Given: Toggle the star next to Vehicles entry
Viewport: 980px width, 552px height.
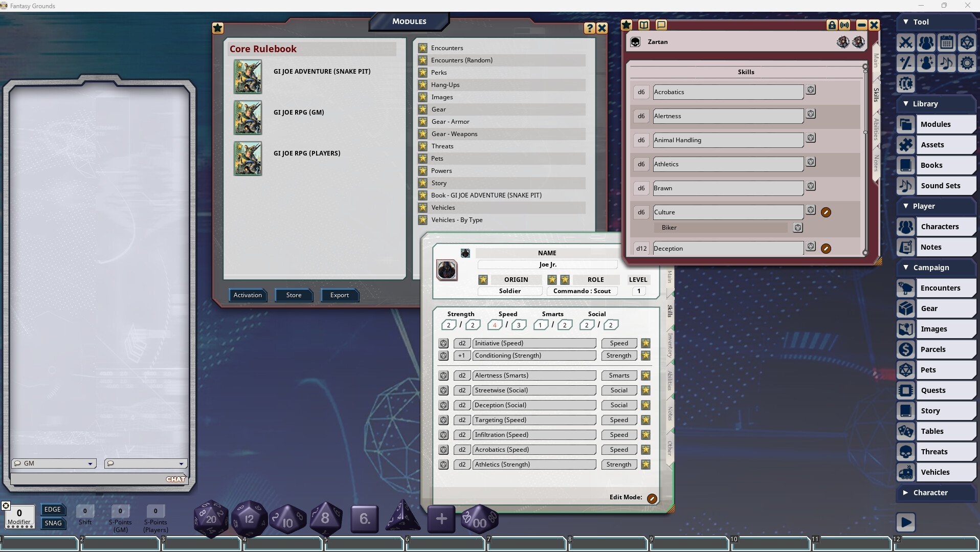Looking at the screenshot, I should pyautogui.click(x=423, y=207).
